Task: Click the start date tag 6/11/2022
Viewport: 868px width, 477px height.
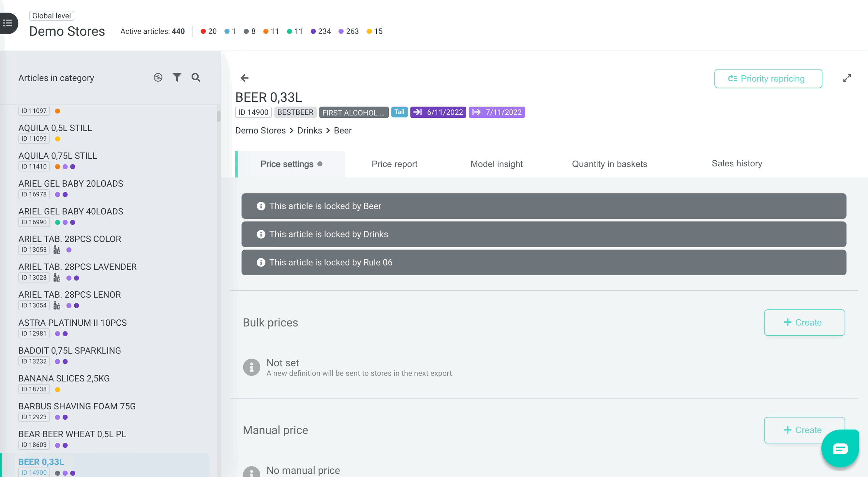Action: click(x=438, y=112)
